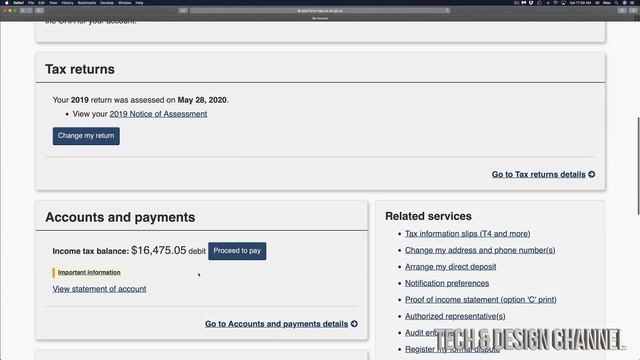Click the Proceed to pay button

click(x=237, y=251)
